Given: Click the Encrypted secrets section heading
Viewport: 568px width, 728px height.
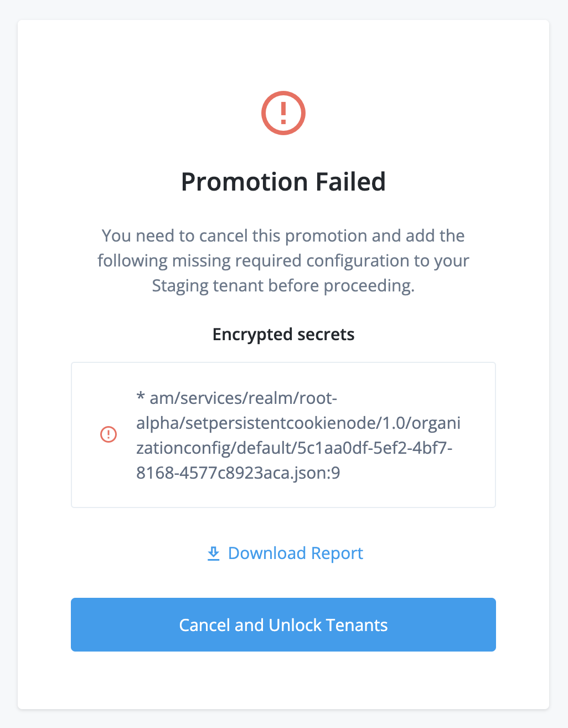Looking at the screenshot, I should tap(283, 334).
